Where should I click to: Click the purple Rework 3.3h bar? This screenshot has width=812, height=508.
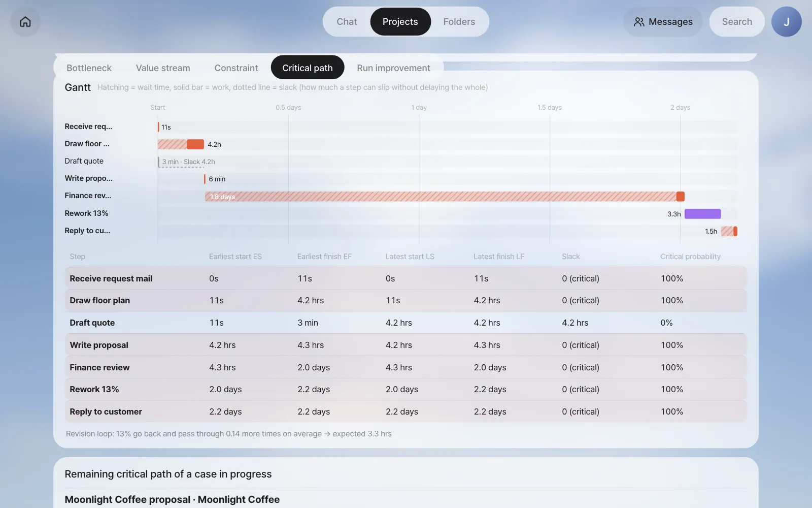(x=702, y=214)
